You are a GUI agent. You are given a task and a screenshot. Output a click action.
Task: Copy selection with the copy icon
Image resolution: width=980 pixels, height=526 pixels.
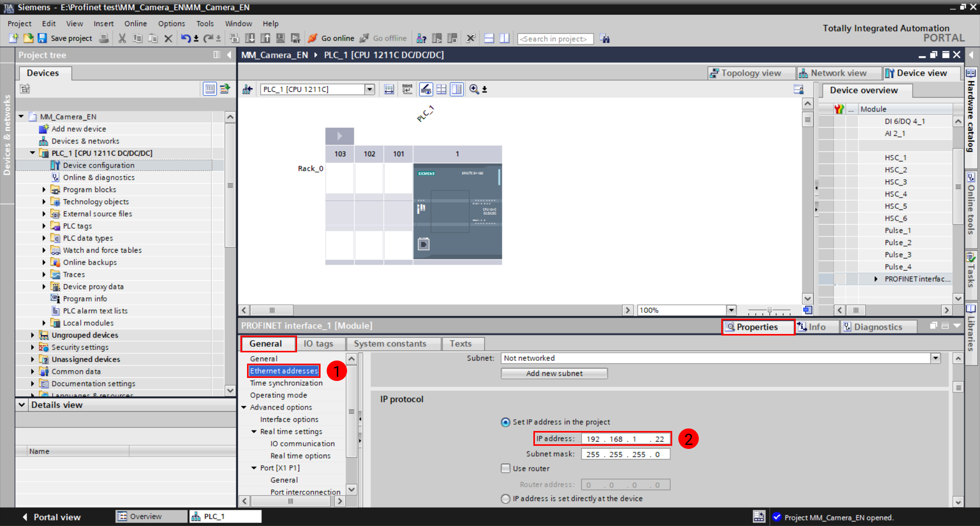[137, 38]
